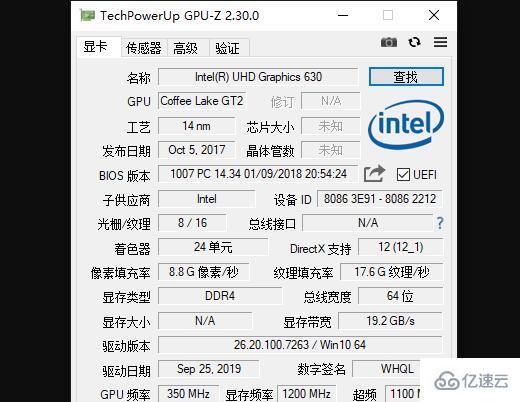Click the camera screenshot icon
Screen dimensions: 520x402
[389, 42]
